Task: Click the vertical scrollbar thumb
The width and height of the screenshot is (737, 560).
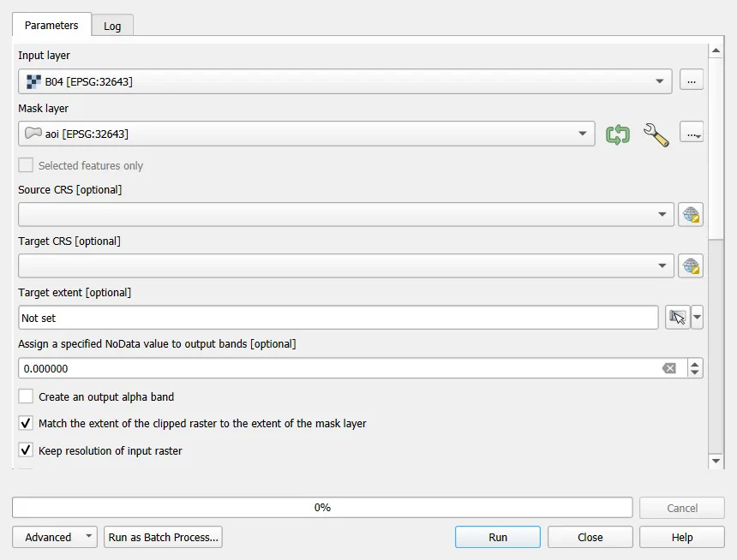Action: [716, 148]
